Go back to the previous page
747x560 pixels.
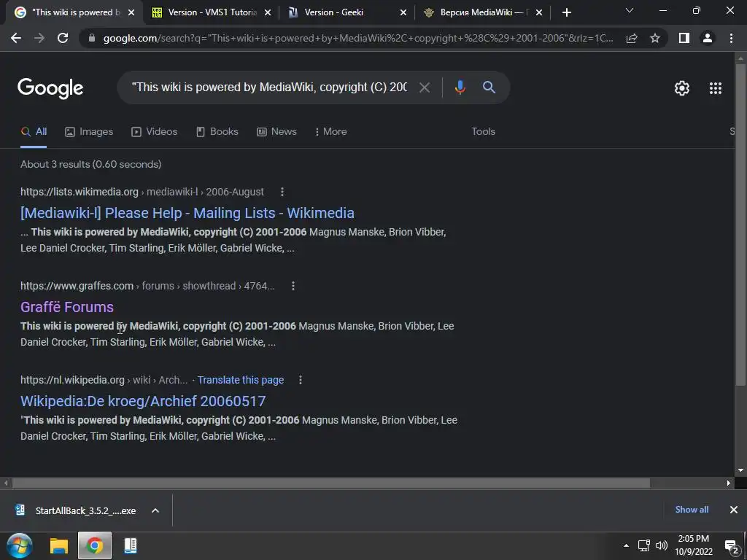[16, 38]
